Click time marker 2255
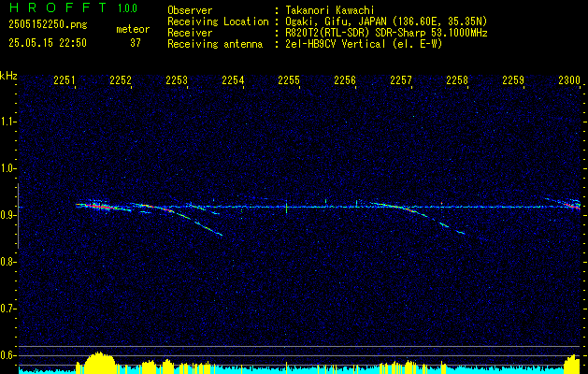 tap(289, 80)
